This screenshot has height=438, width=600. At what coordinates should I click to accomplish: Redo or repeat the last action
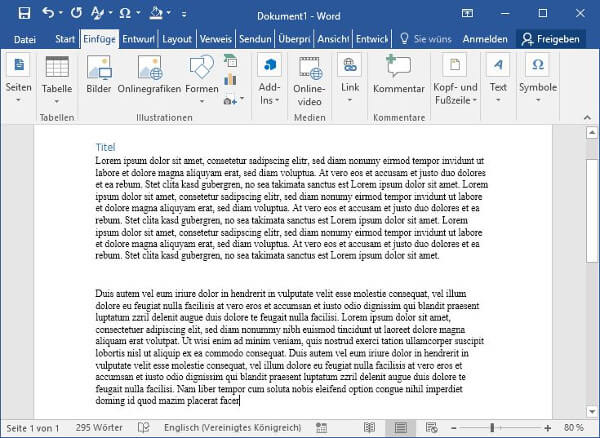pyautogui.click(x=76, y=13)
